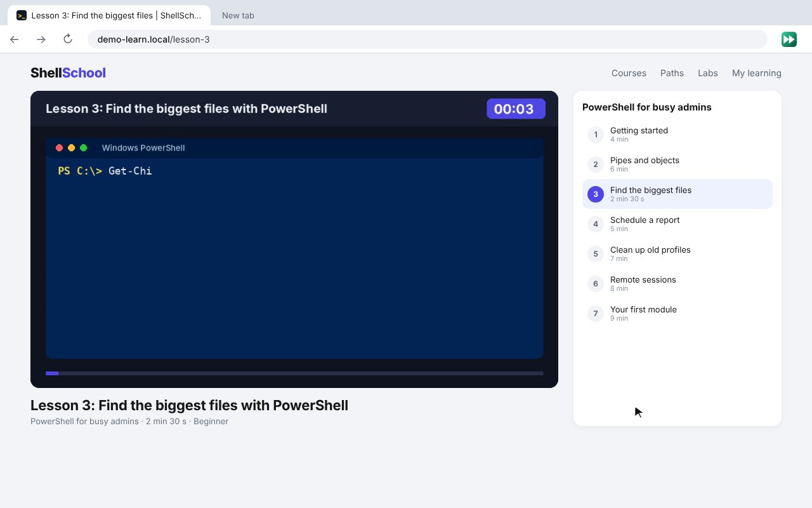Go back with the browser back arrow
This screenshot has height=508, width=812.
[15, 39]
